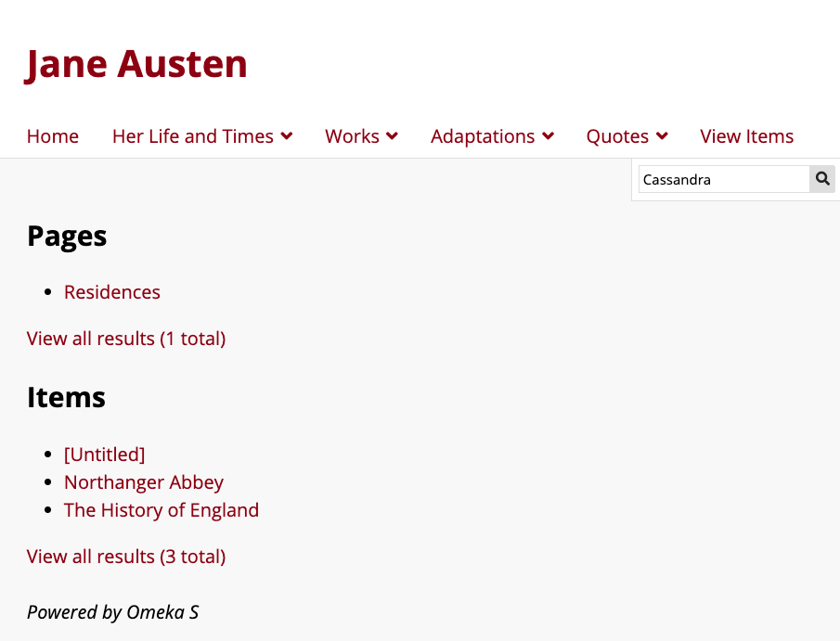The width and height of the screenshot is (840, 641).
Task: View all page results (1 total)
Action: (126, 339)
